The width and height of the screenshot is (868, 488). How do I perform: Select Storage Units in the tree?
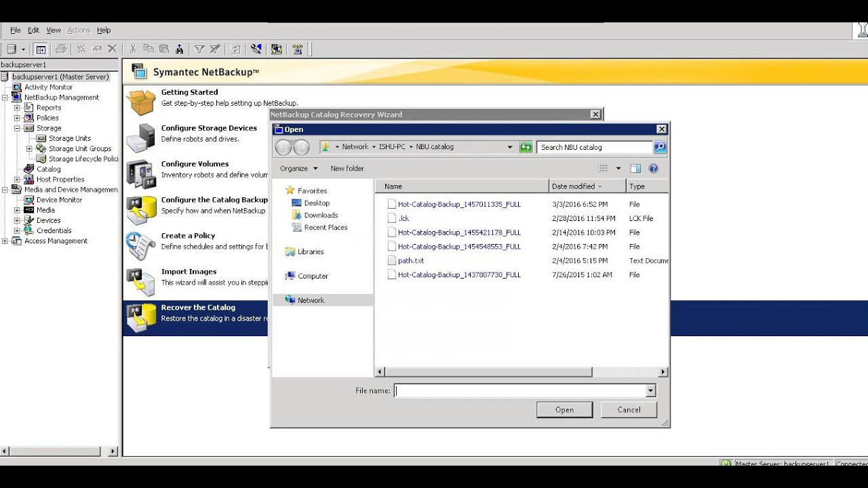coord(69,138)
